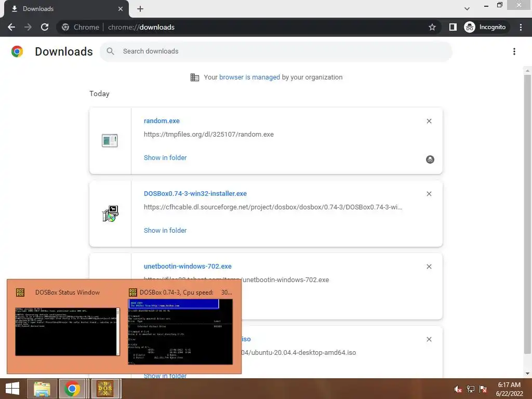This screenshot has width=532, height=399.
Task: Click the Search downloads field
Action: [x=275, y=51]
